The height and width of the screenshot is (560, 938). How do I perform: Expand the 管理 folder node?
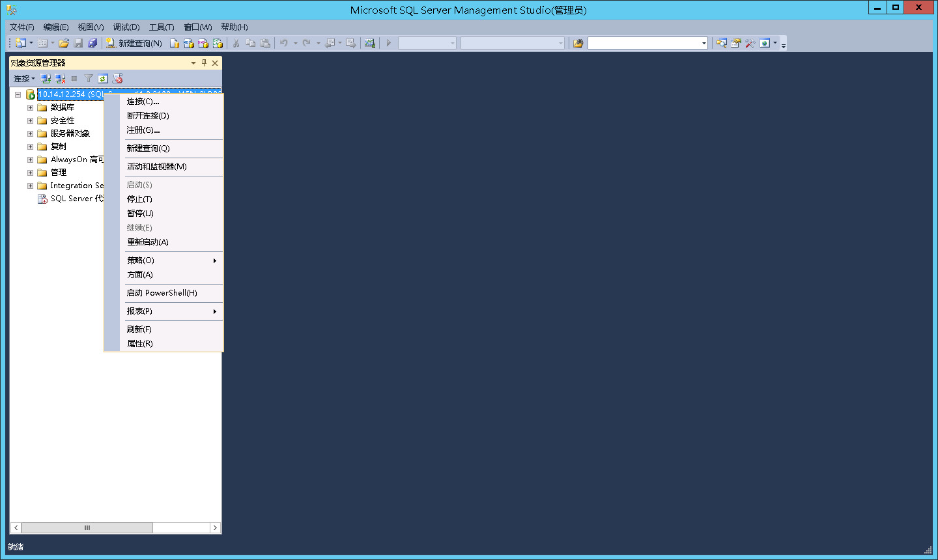30,173
